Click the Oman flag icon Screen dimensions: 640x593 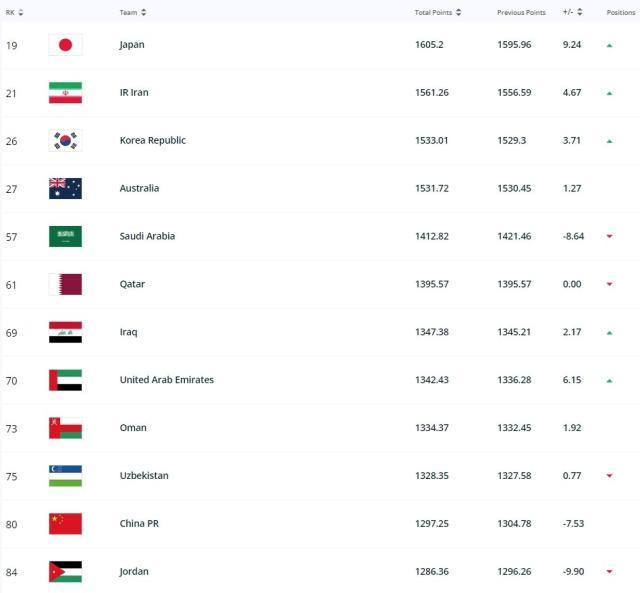click(x=65, y=428)
